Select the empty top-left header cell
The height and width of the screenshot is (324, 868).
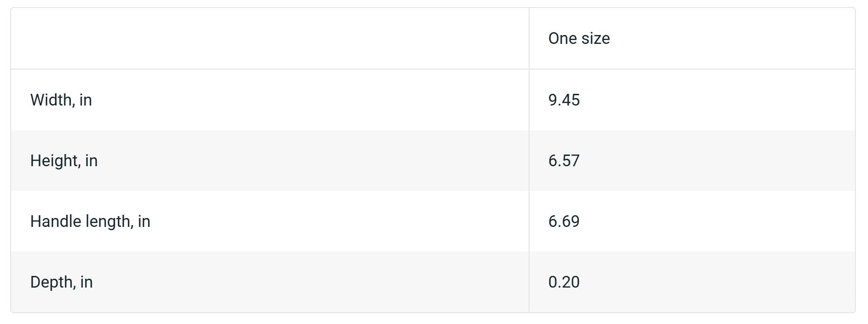(269, 38)
